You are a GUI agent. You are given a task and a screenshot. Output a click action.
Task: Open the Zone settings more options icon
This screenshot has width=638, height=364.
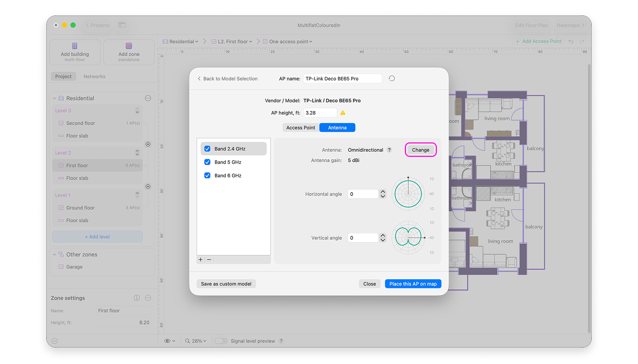[x=148, y=298]
